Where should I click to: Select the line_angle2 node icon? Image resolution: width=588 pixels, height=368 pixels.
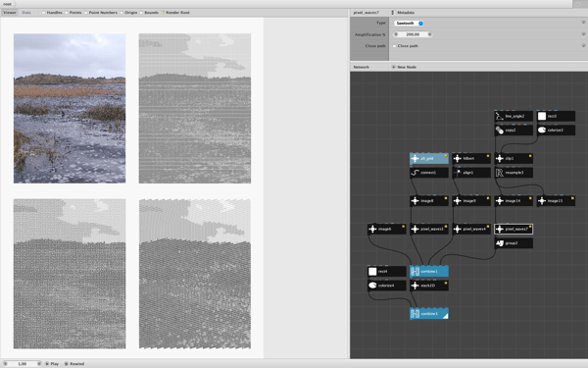click(x=499, y=117)
